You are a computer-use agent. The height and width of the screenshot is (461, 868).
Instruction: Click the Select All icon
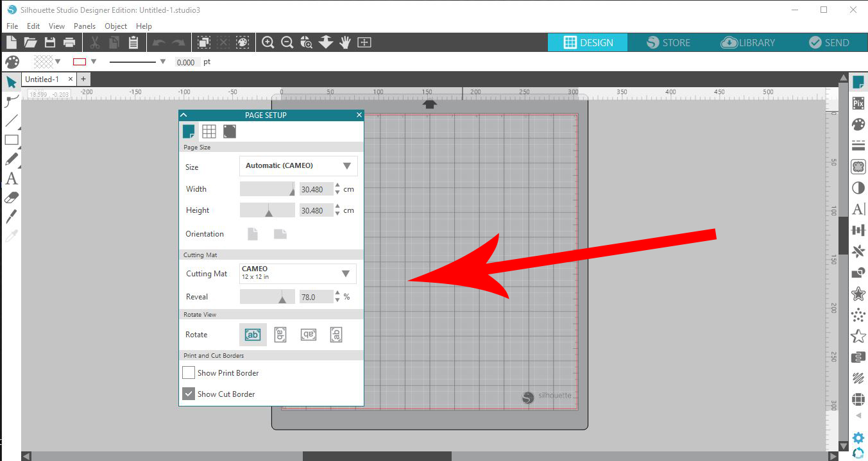coord(204,42)
